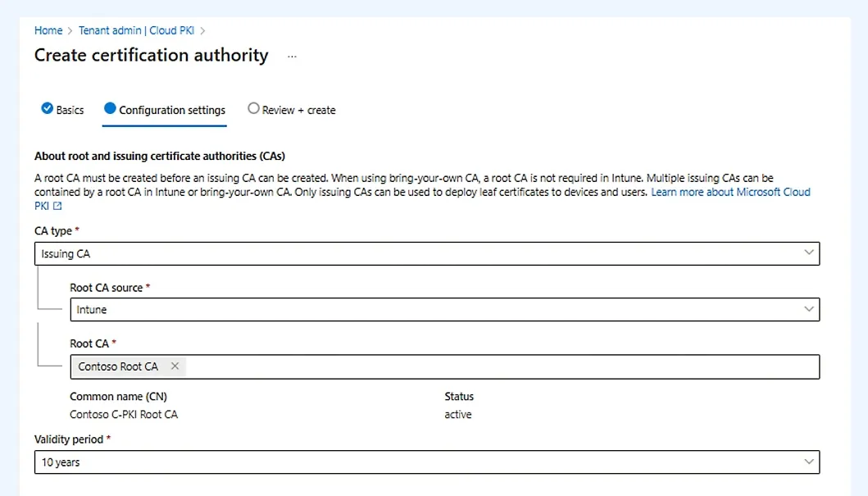The image size is (868, 496).
Task: Switch to the Basics tab
Action: 70,110
